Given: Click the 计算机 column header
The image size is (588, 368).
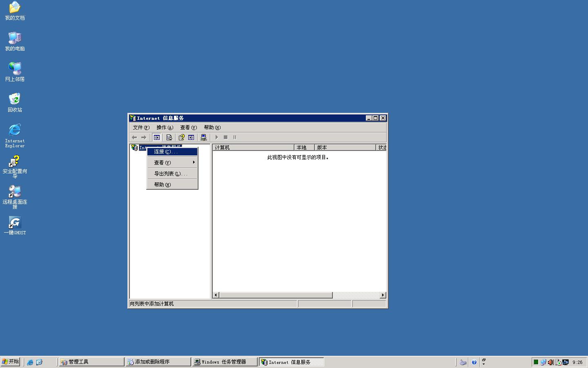Looking at the screenshot, I should click(253, 148).
